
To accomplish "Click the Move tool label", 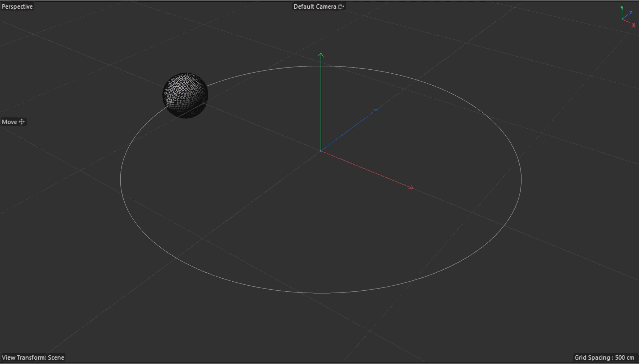I will [9, 122].
